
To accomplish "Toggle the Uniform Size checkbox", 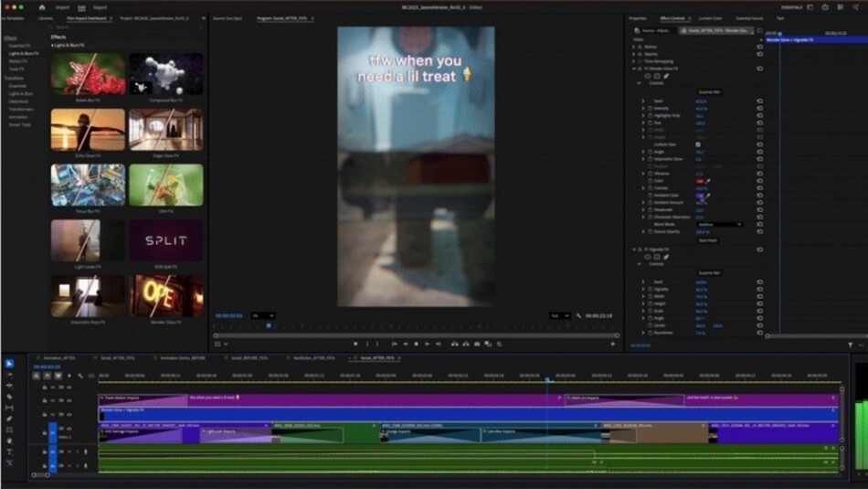I will (699, 144).
